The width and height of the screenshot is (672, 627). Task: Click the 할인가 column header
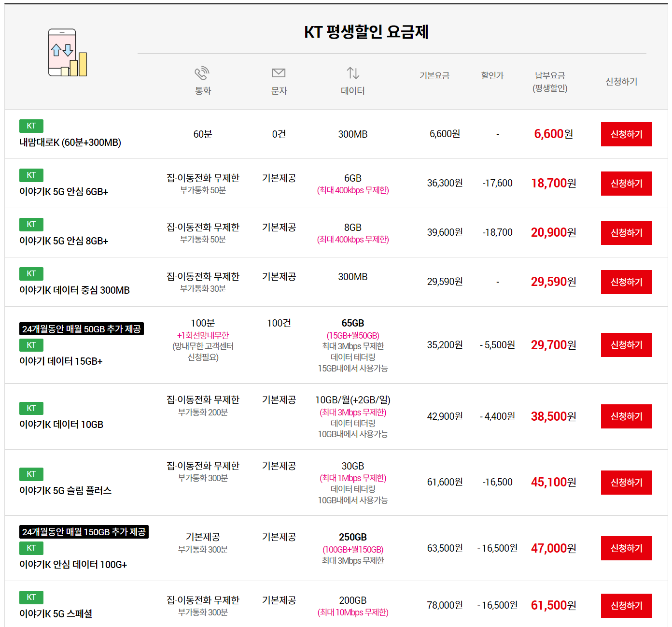click(492, 75)
